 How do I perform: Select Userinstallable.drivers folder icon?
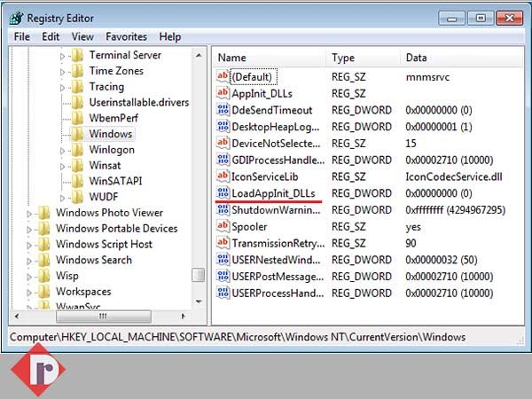(x=77, y=102)
